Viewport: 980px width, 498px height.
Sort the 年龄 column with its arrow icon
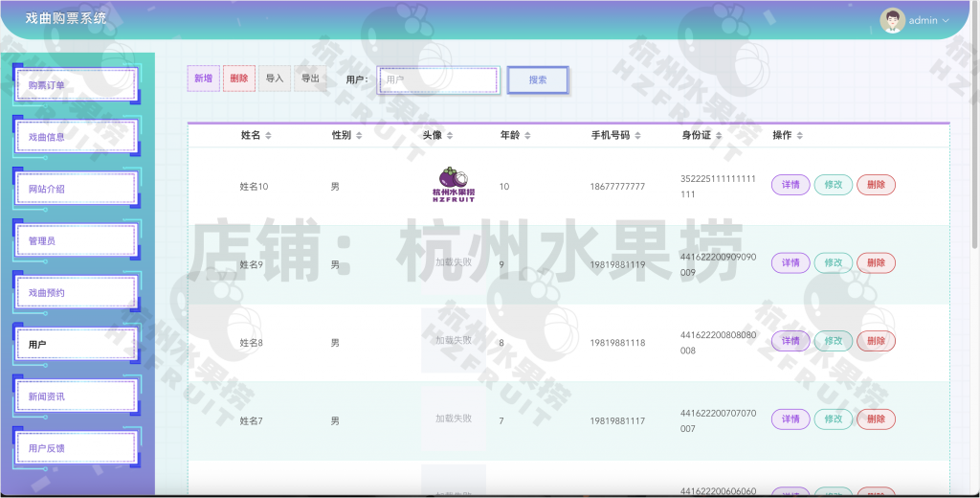tap(527, 135)
